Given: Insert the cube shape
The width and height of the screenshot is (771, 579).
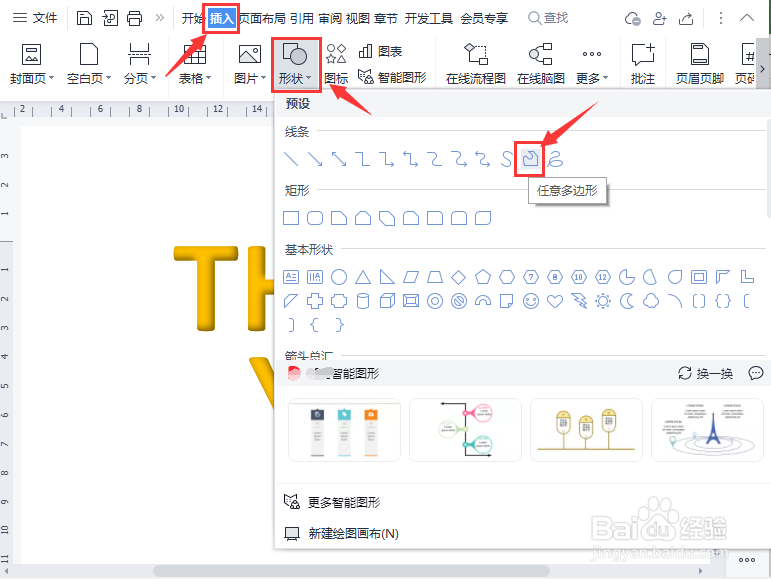Looking at the screenshot, I should (x=387, y=301).
